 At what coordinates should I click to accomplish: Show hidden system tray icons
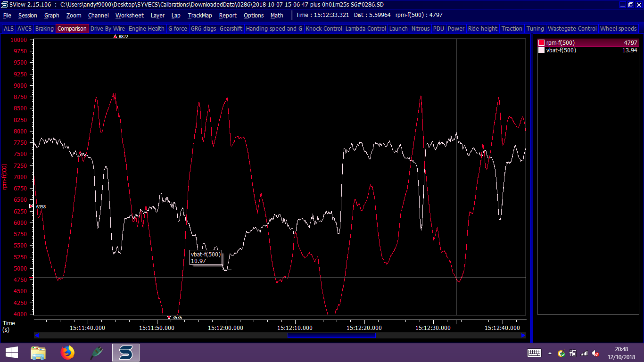click(x=550, y=353)
